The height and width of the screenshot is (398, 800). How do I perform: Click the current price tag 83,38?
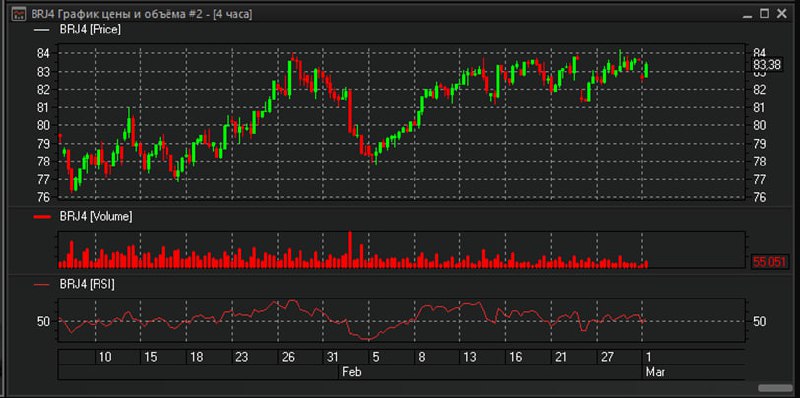click(x=767, y=65)
